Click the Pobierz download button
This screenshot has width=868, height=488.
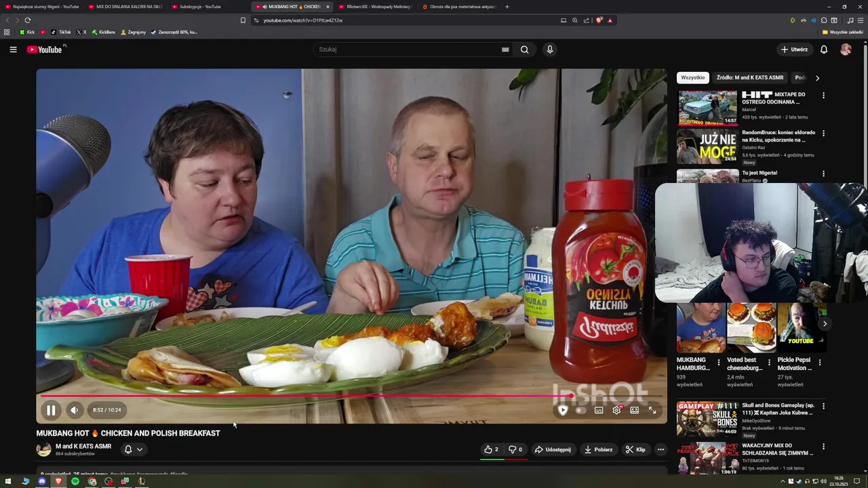click(x=598, y=449)
